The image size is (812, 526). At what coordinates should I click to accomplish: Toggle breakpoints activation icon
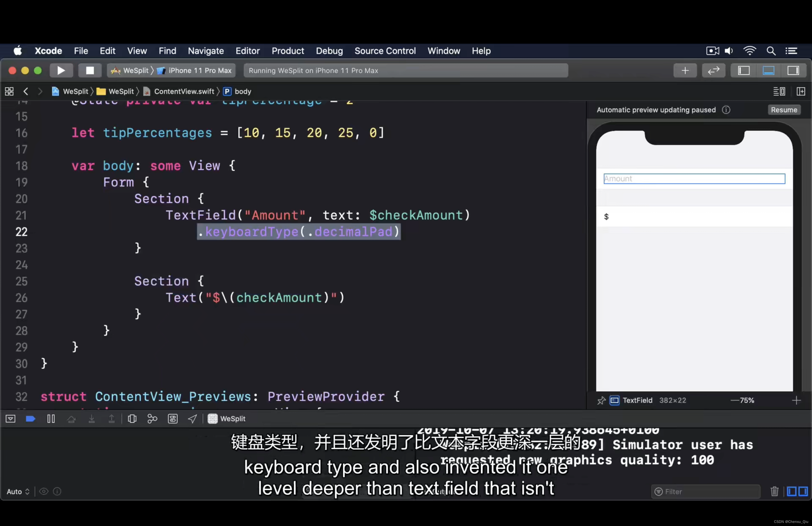31,419
